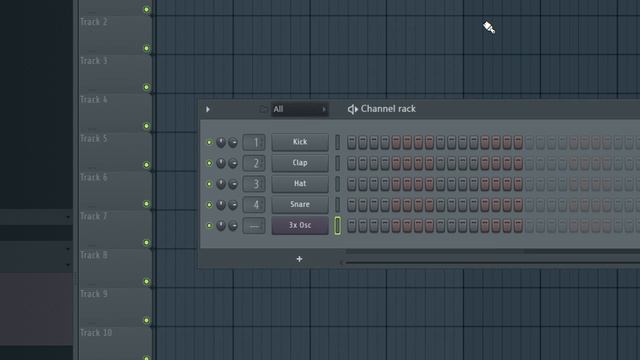Mute playlist Track 4 with its green dot
The height and width of the screenshot is (360, 640).
147,126
